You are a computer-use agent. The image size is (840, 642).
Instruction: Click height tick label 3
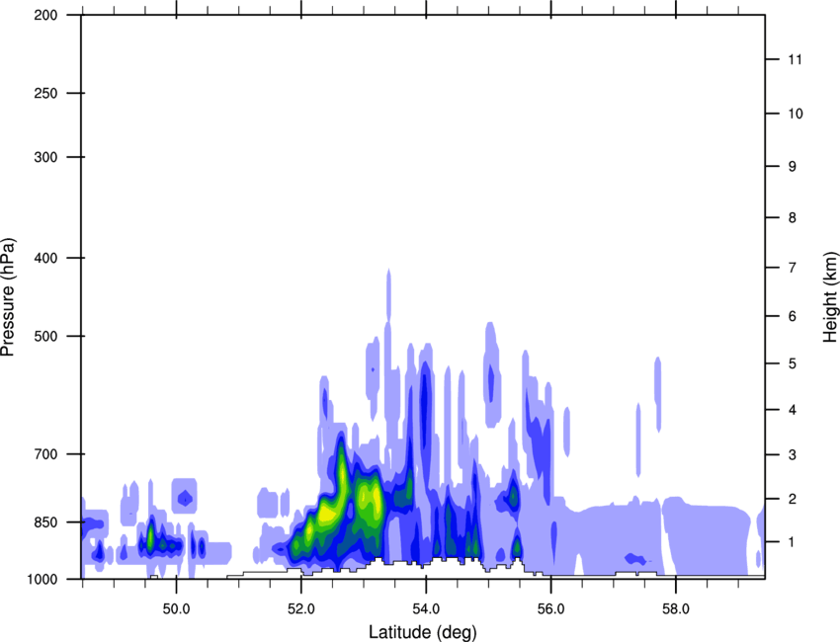(793, 454)
